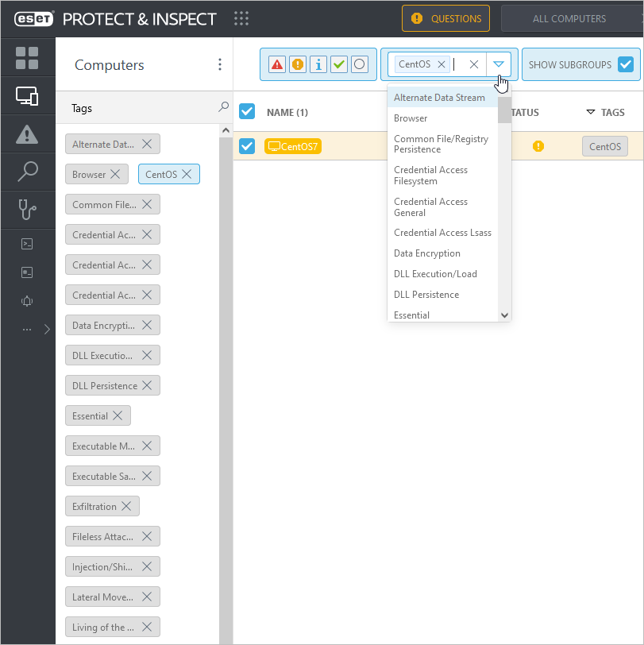Select Credential Access Lsass from list

(442, 233)
